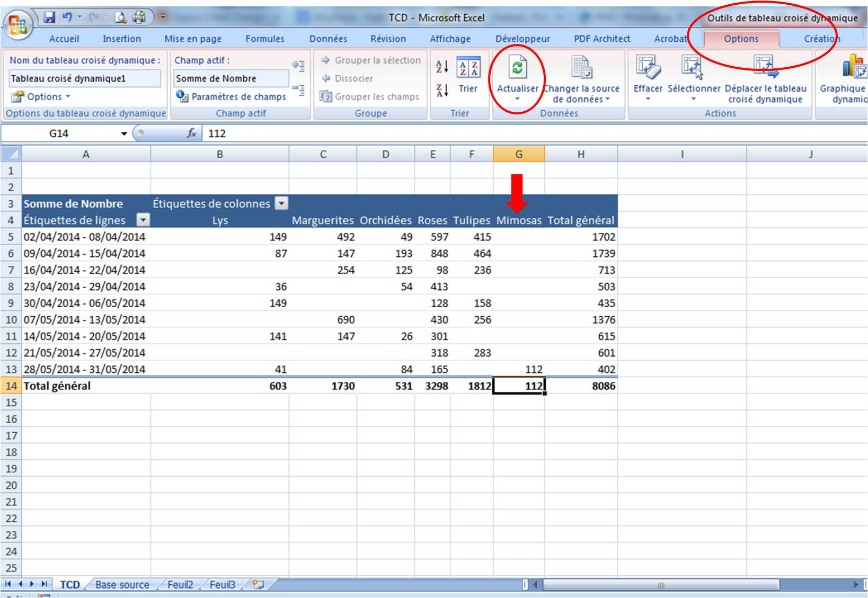The image size is (868, 598).
Task: Click in the formula bar showing 112
Action: (534, 133)
